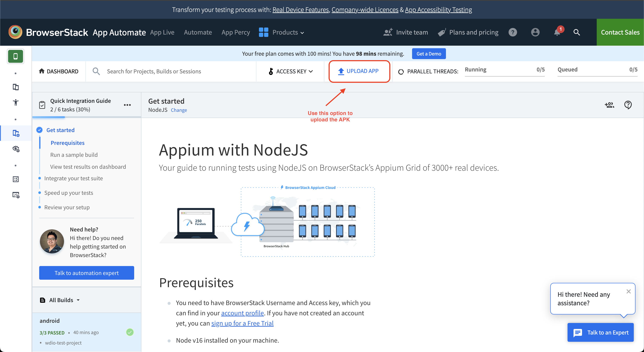Open the help question mark near Get started heading
The image size is (644, 352).
pyautogui.click(x=628, y=105)
